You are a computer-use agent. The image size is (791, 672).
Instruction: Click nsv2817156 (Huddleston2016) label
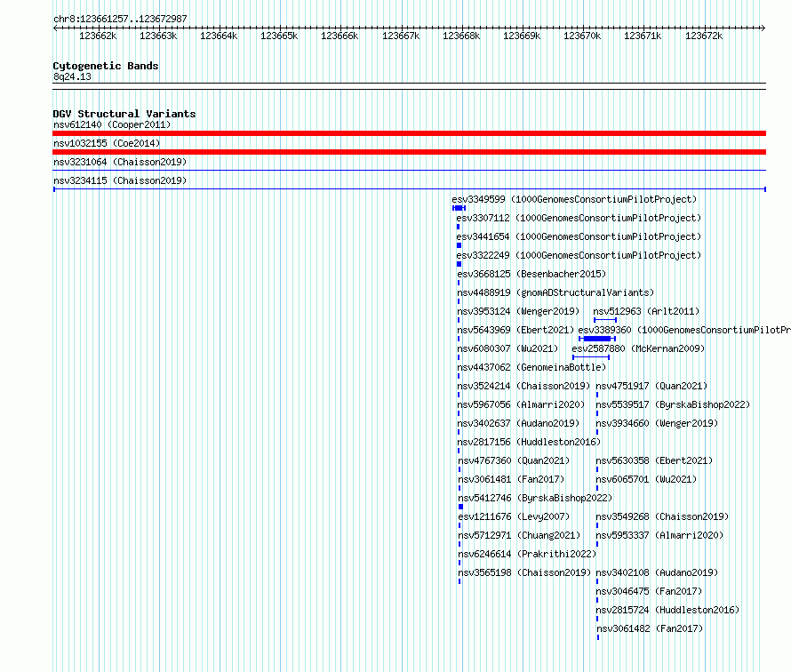click(x=529, y=442)
